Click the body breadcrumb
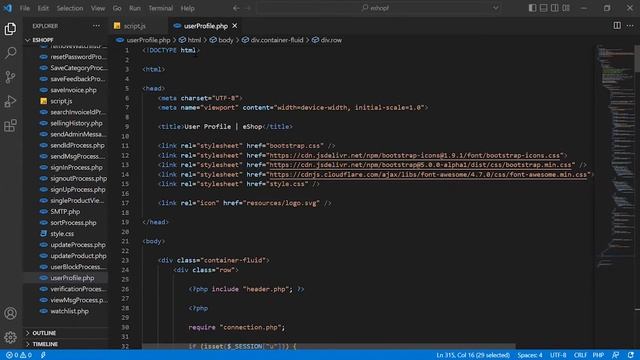The width and height of the screenshot is (640, 360). click(222, 40)
